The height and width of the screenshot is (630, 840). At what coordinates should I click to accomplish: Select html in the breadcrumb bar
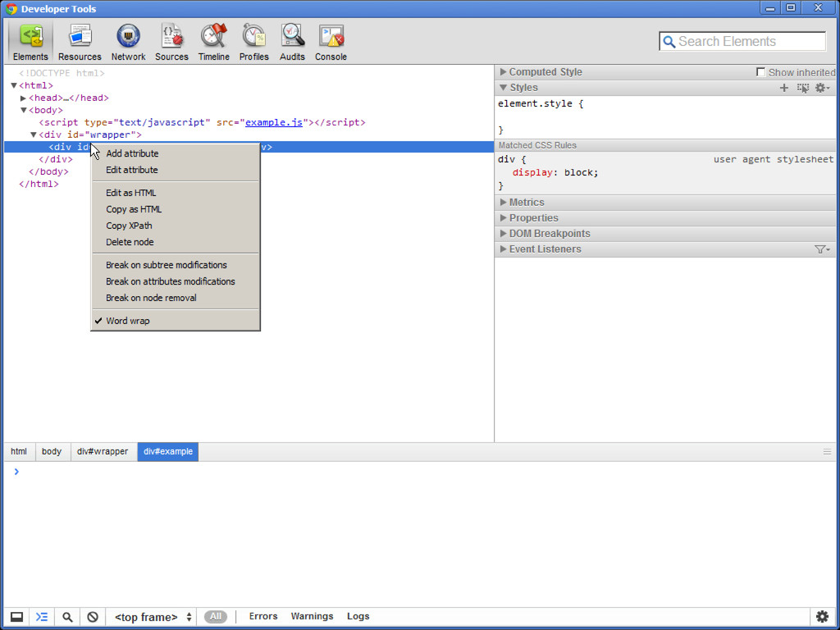pos(19,452)
